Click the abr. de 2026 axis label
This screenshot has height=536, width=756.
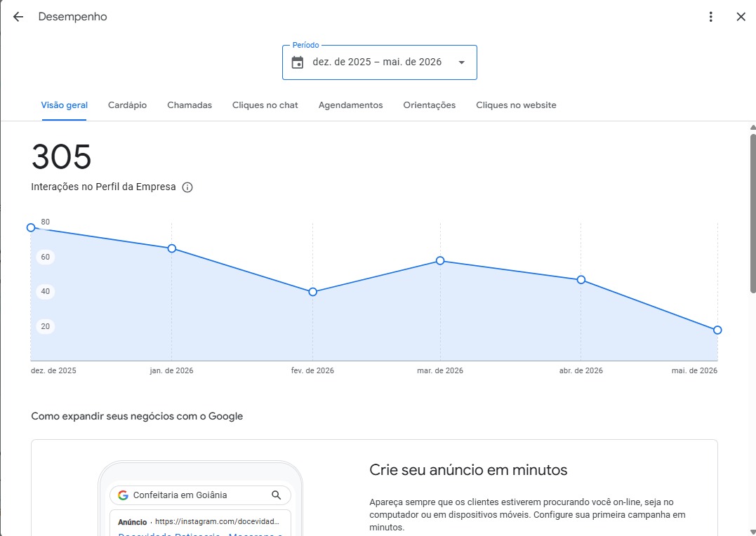pyautogui.click(x=581, y=371)
